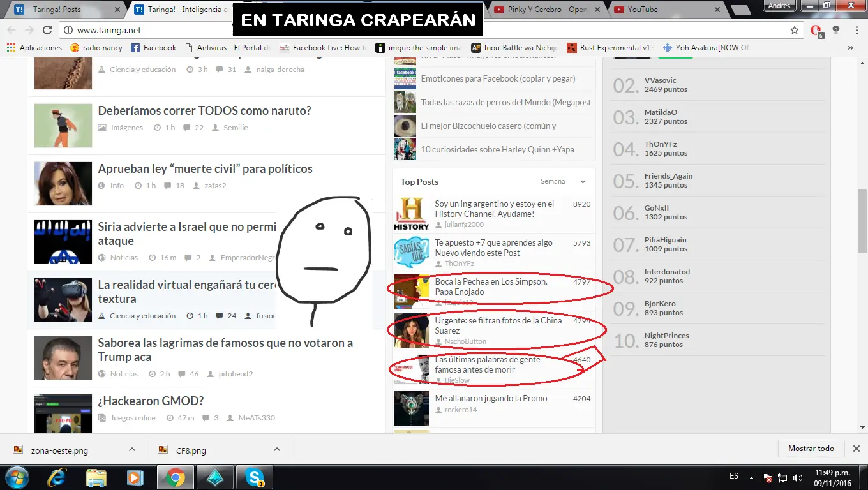
Task: Close the Pinky Y Cerebro tab
Action: pyautogui.click(x=597, y=10)
